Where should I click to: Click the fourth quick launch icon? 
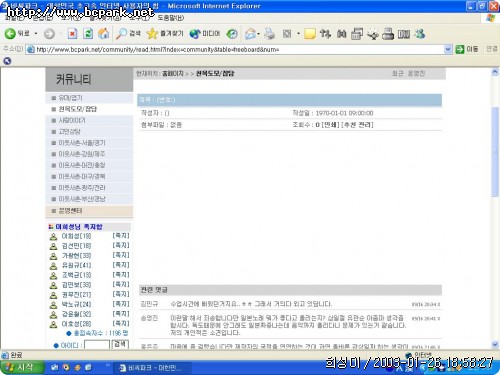pyautogui.click(x=89, y=368)
